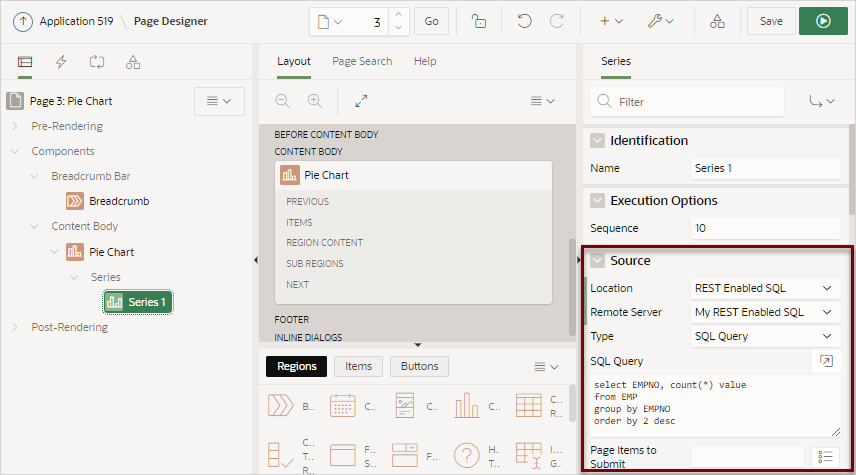Open the layout options menu

[x=543, y=101]
